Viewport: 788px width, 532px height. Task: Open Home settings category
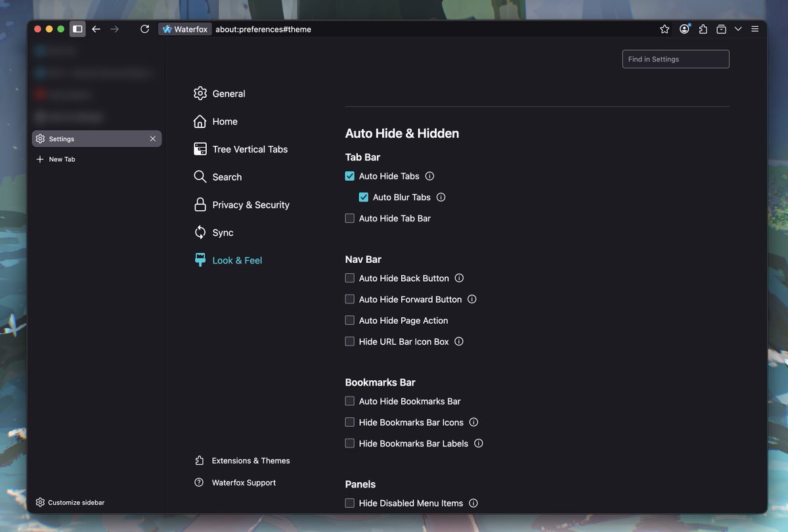tap(215, 122)
